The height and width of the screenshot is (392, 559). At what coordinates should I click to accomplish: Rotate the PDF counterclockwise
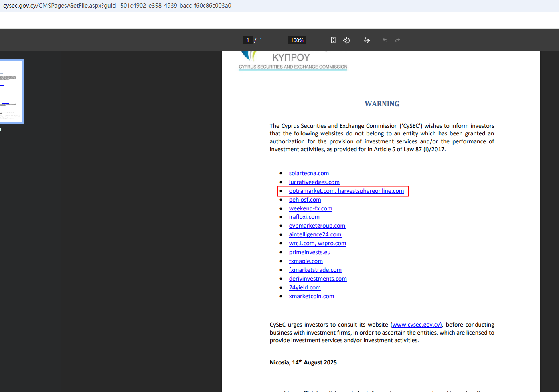[x=346, y=40]
